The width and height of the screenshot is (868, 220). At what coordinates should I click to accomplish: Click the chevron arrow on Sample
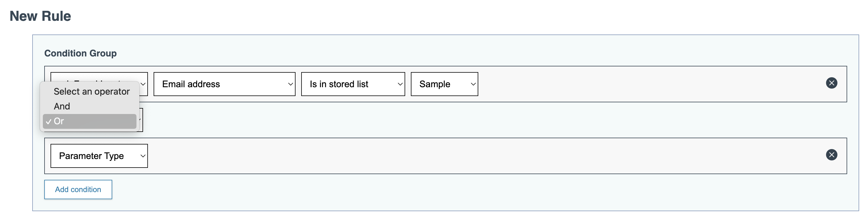(x=473, y=84)
